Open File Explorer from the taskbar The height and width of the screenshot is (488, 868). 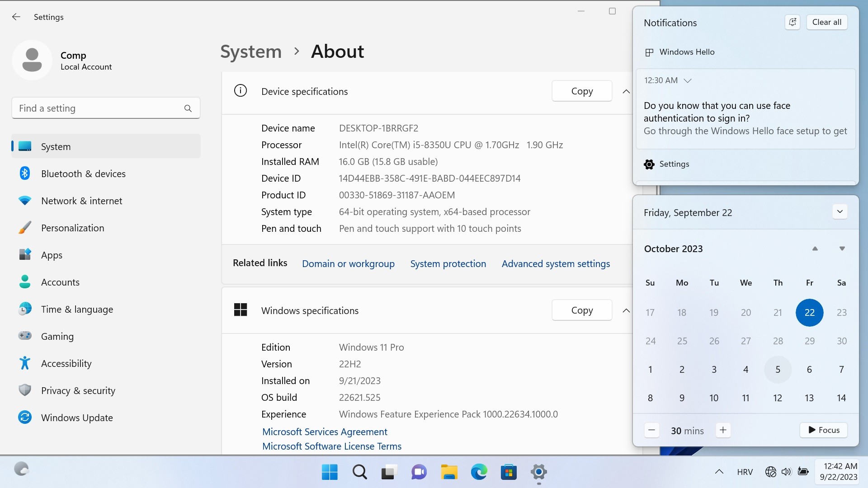tap(449, 472)
